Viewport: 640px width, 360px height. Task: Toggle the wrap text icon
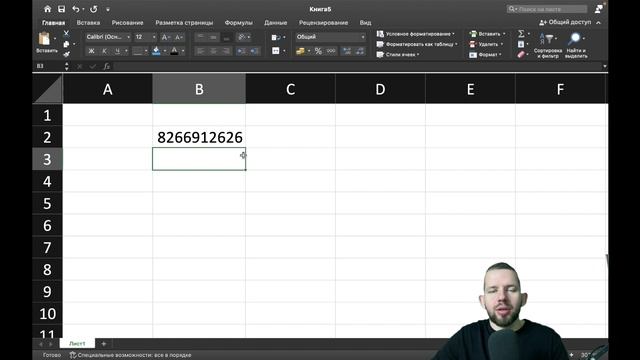tap(276, 38)
